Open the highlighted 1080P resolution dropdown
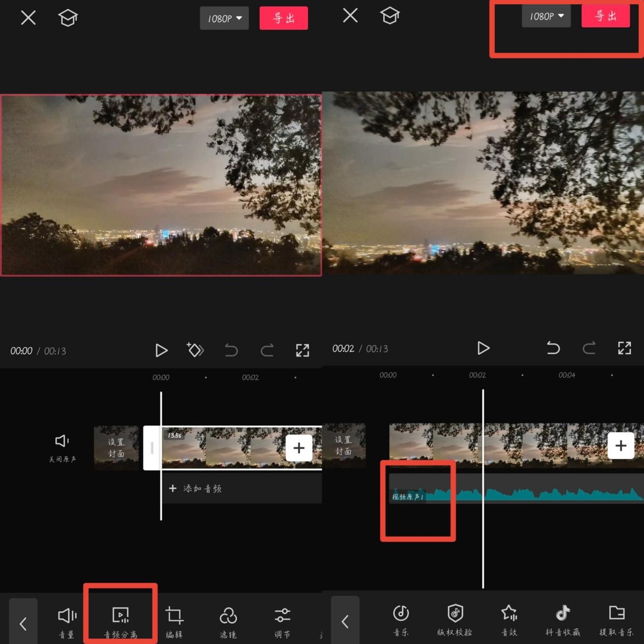 pos(545,16)
